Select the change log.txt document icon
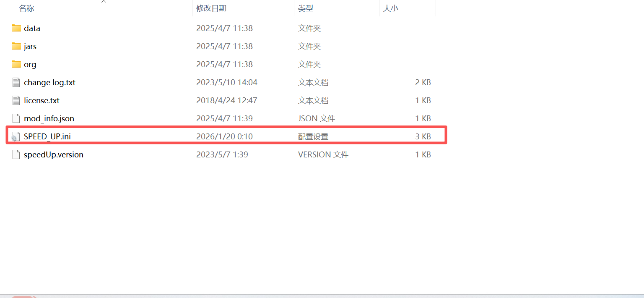The height and width of the screenshot is (298, 644). (16, 82)
